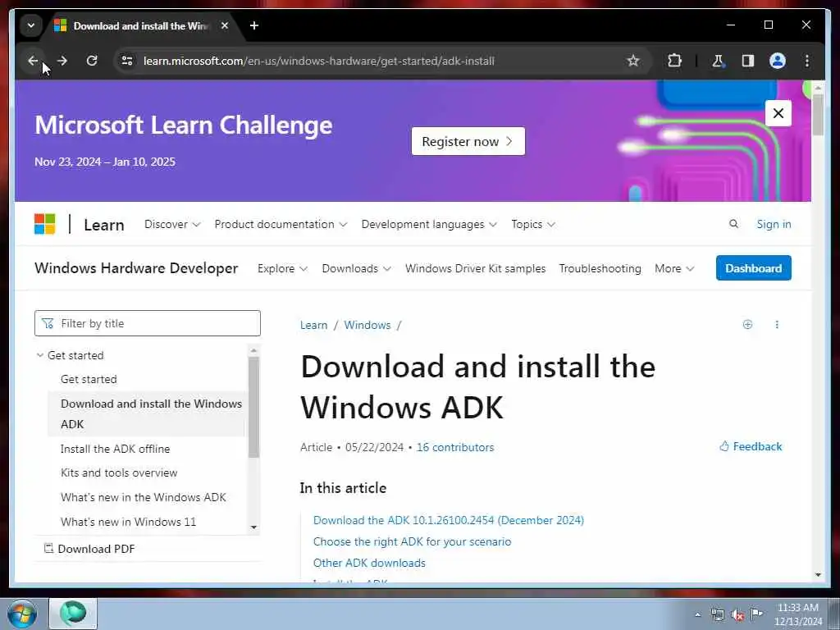Click the browser icon in taskbar
Image resolution: width=840 pixels, height=630 pixels.
73,614
